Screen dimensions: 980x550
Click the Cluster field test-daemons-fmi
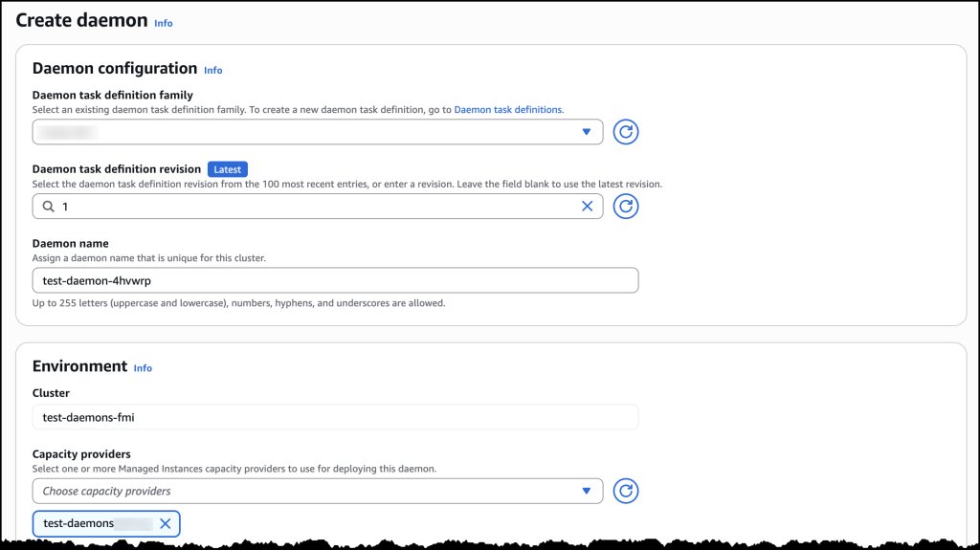[335, 417]
